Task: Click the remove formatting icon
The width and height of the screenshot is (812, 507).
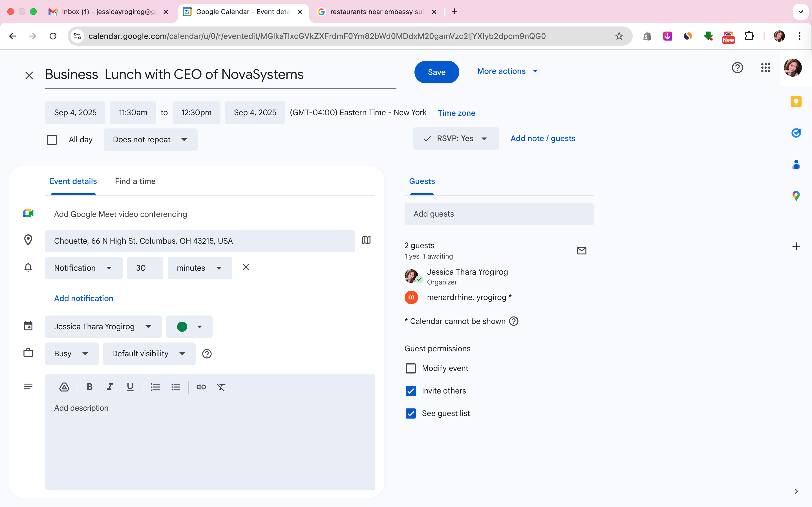Action: 221,387
